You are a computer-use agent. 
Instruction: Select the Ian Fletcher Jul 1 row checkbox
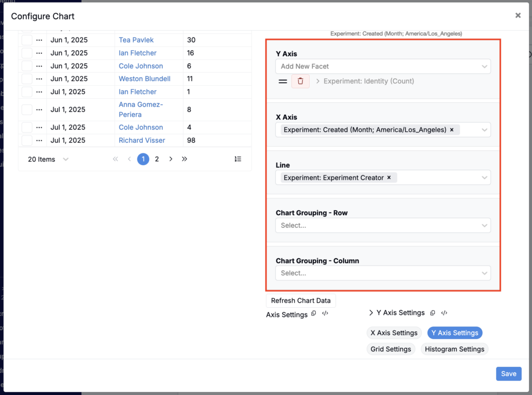pos(27,92)
